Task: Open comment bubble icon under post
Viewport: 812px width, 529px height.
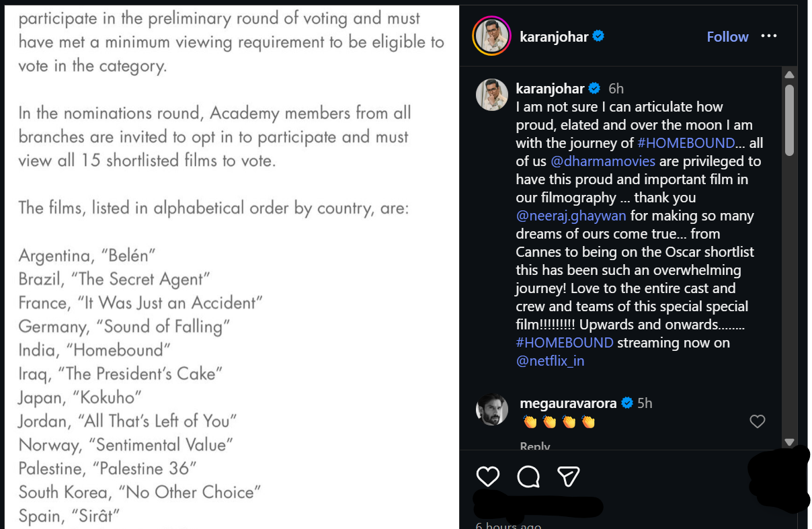Action: [x=528, y=477]
